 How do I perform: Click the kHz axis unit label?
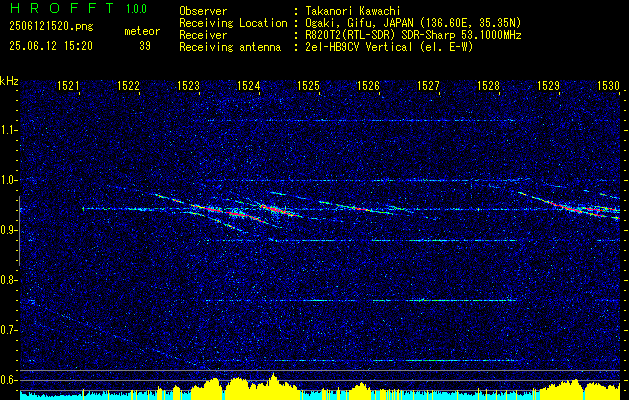click(x=9, y=81)
